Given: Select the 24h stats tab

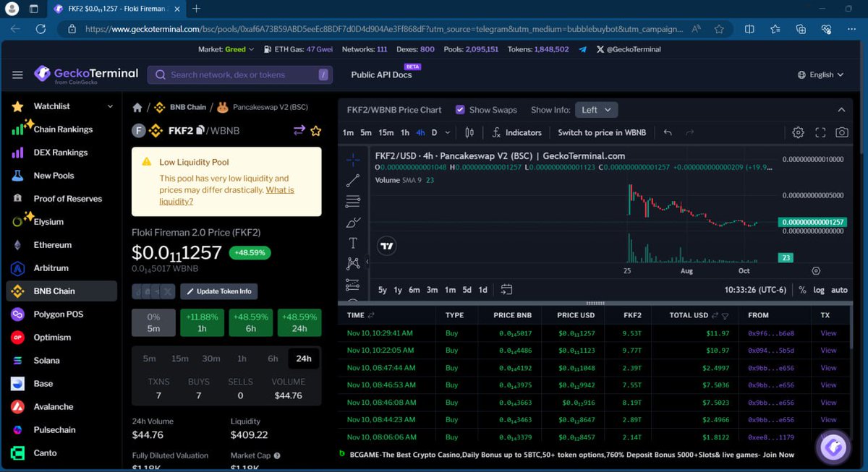Looking at the screenshot, I should click(304, 359).
